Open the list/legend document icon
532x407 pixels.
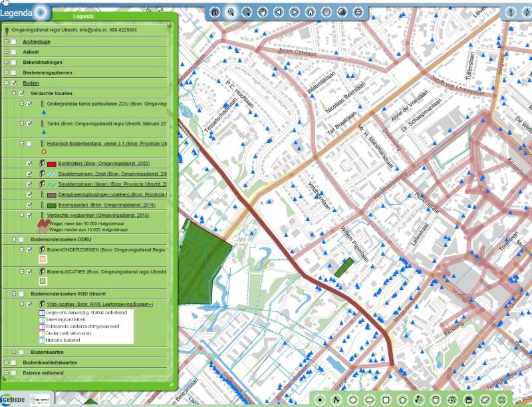point(326,13)
